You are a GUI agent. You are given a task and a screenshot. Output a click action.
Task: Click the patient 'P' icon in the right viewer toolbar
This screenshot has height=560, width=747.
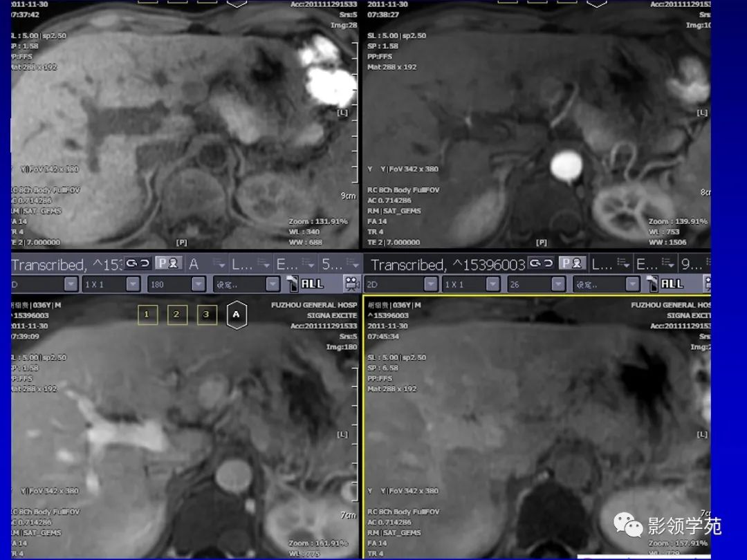click(x=572, y=263)
